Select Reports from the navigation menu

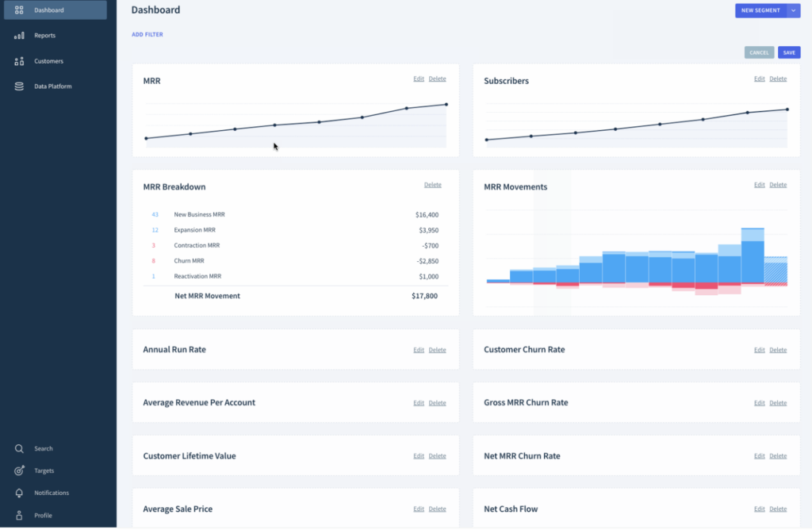pos(45,35)
